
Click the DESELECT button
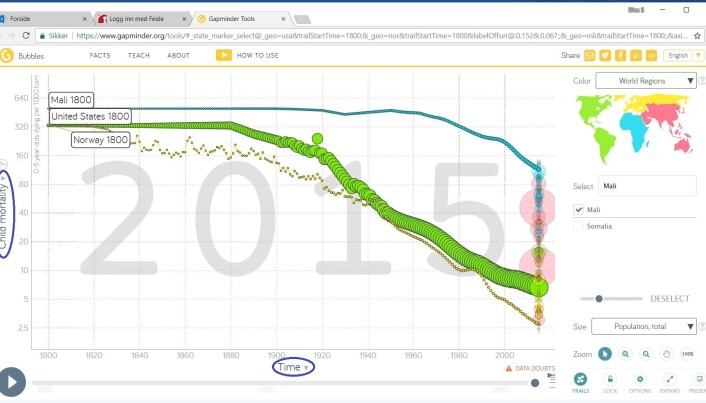click(670, 299)
